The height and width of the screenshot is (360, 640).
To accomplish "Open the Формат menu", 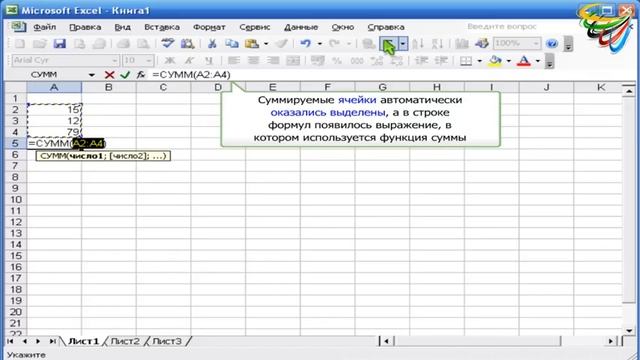I will pyautogui.click(x=209, y=27).
